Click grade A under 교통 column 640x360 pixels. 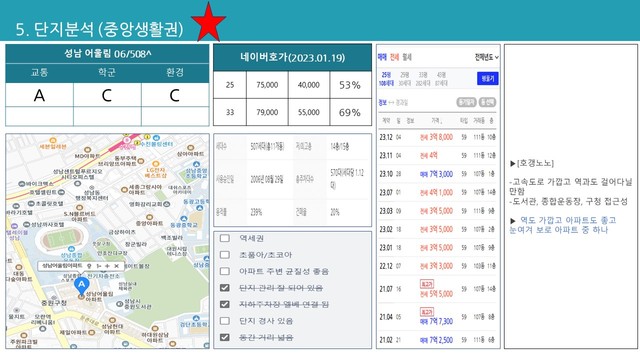(39, 95)
